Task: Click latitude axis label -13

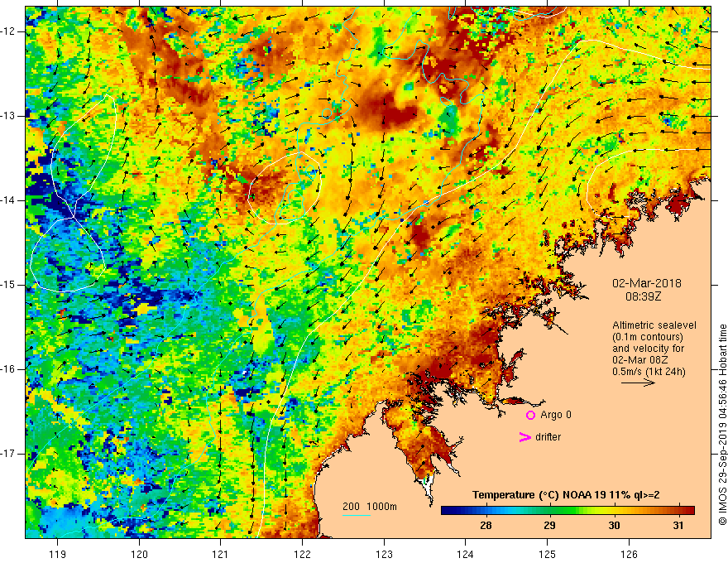Action: 8,116
